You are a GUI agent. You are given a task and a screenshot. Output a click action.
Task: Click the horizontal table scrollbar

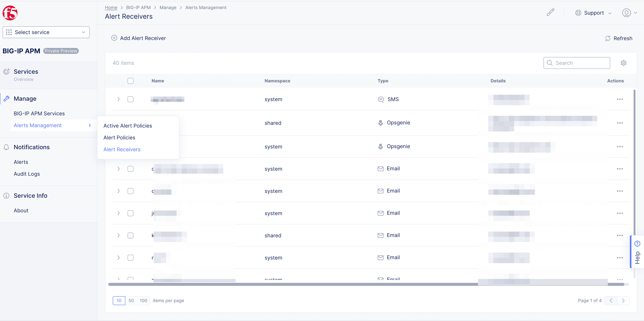366,284
